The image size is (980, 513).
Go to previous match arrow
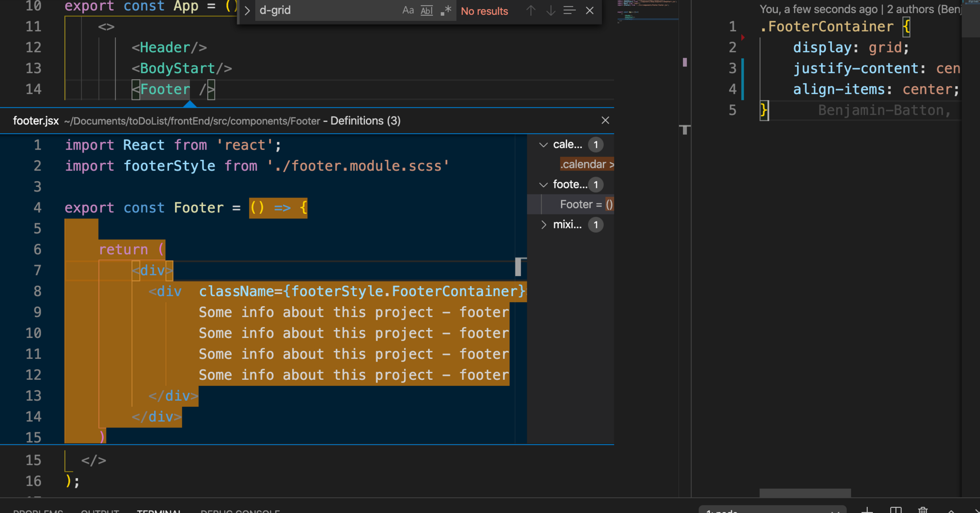[531, 10]
